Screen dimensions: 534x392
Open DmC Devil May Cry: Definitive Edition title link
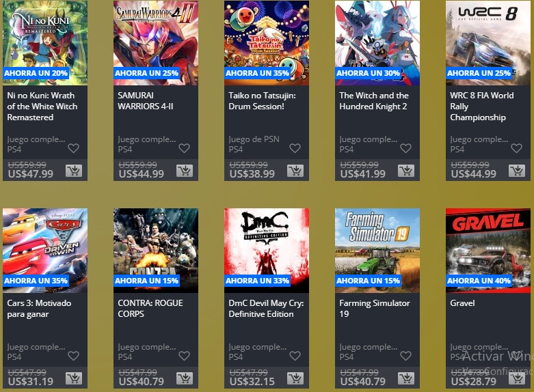coord(266,308)
